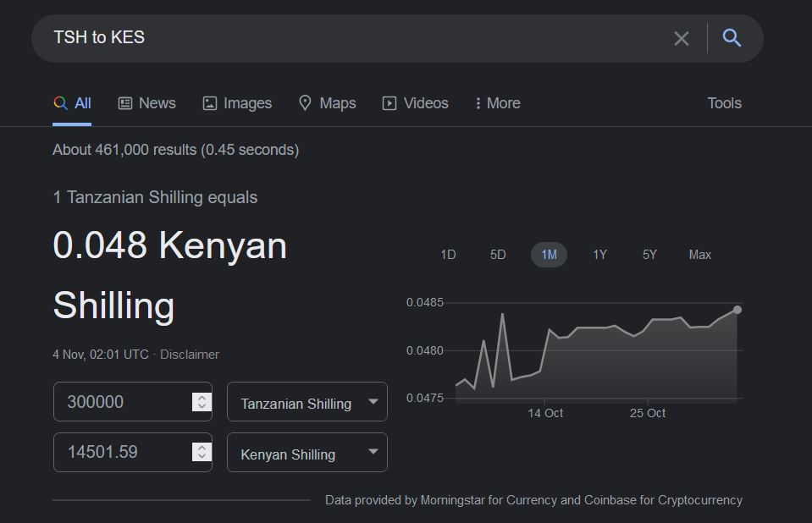Select the 1D chart range
The height and width of the screenshot is (523, 812).
pos(448,255)
